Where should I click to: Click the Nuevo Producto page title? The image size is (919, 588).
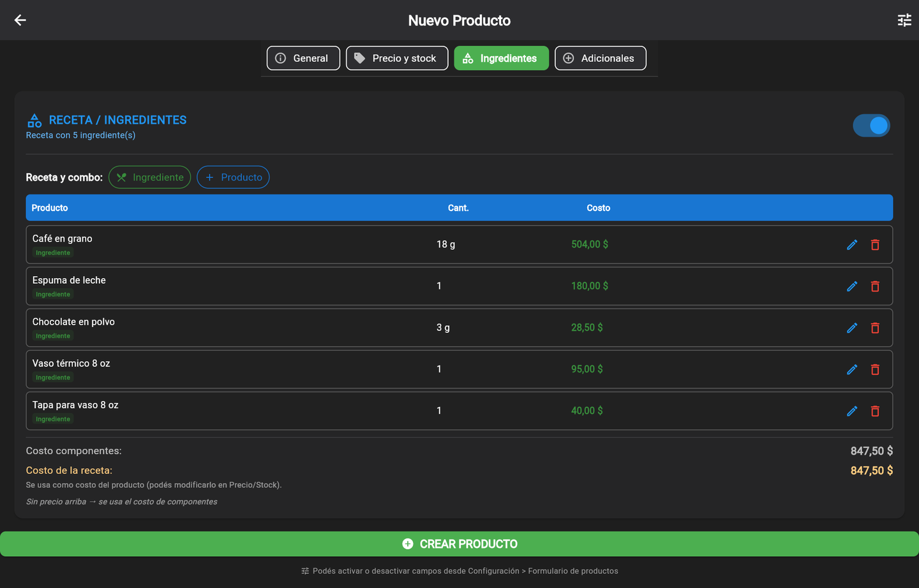[x=459, y=20]
